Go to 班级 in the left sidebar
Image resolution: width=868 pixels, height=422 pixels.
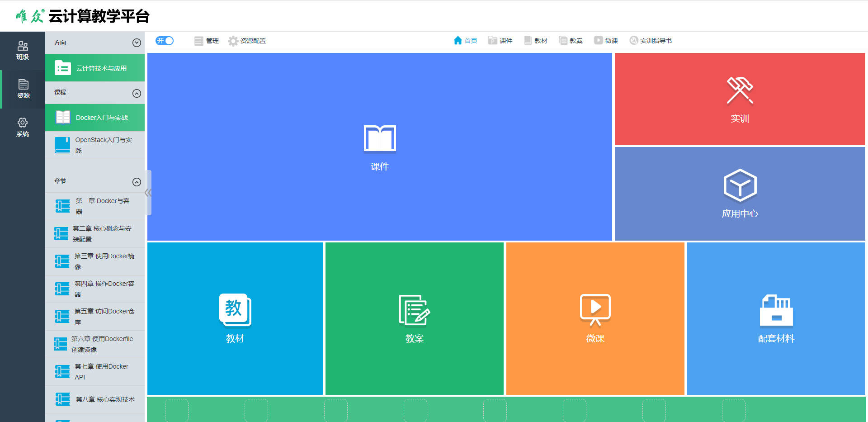[x=23, y=51]
